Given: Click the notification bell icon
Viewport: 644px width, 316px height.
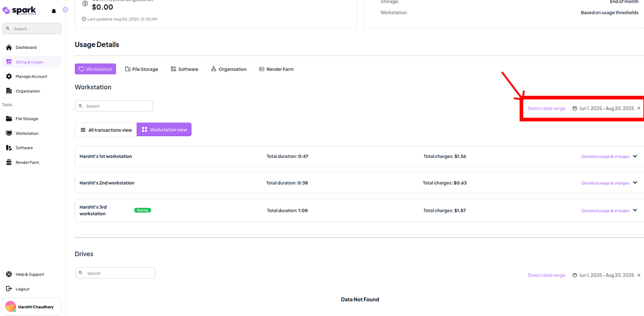Looking at the screenshot, I should [54, 11].
